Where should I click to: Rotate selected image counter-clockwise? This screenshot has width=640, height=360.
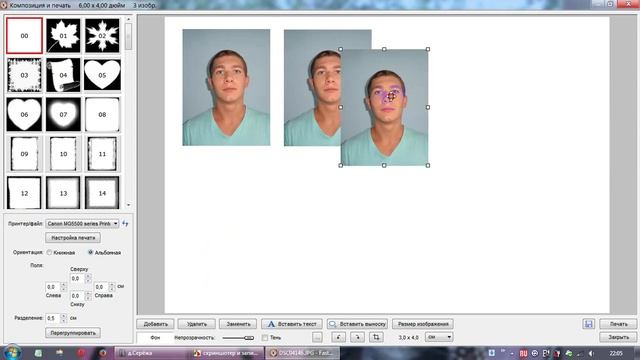tap(338, 337)
